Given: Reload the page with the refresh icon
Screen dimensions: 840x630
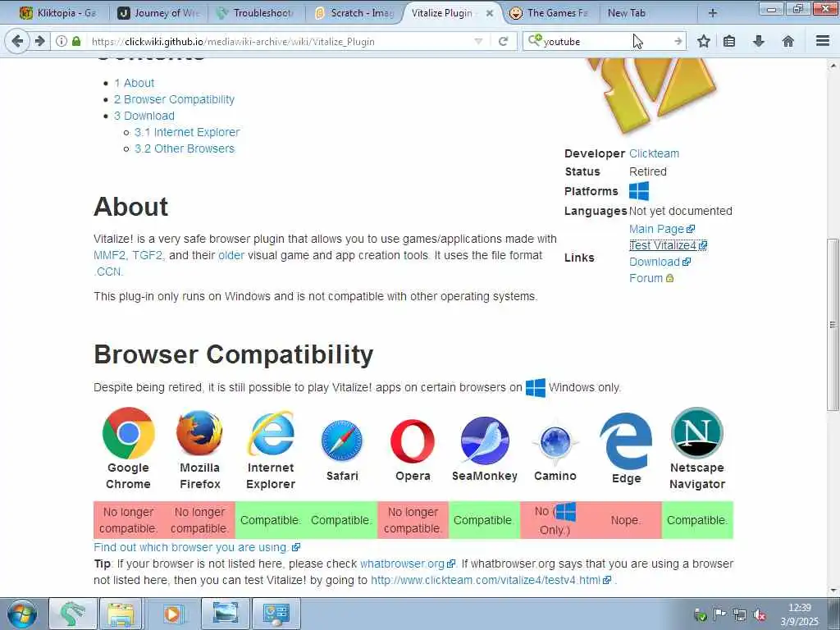Looking at the screenshot, I should [503, 41].
